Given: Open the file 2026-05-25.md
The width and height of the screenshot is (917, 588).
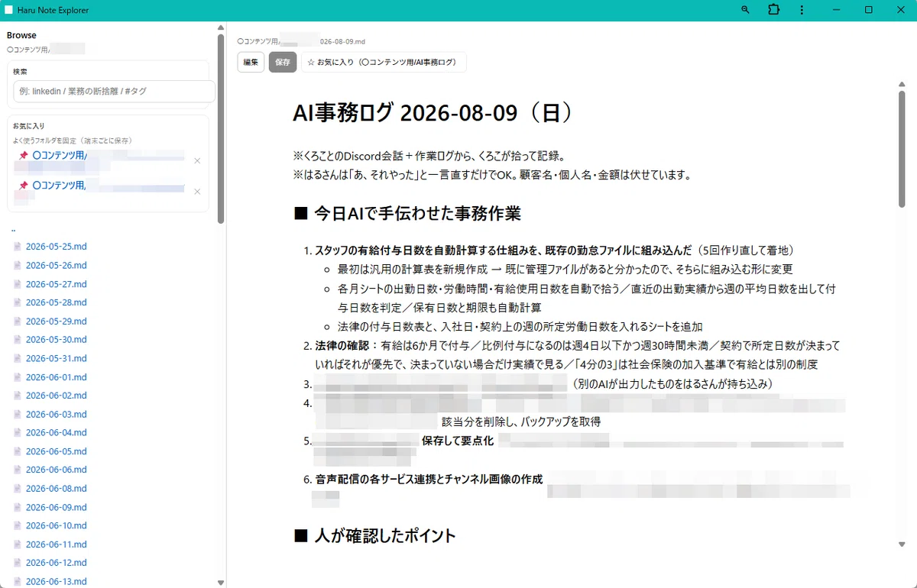Looking at the screenshot, I should pyautogui.click(x=56, y=247).
